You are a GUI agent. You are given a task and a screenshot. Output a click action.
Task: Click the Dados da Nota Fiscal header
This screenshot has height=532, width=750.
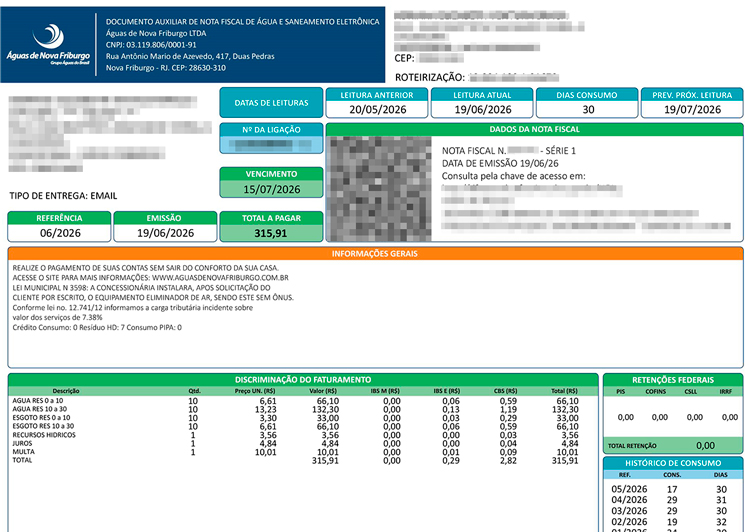click(534, 129)
